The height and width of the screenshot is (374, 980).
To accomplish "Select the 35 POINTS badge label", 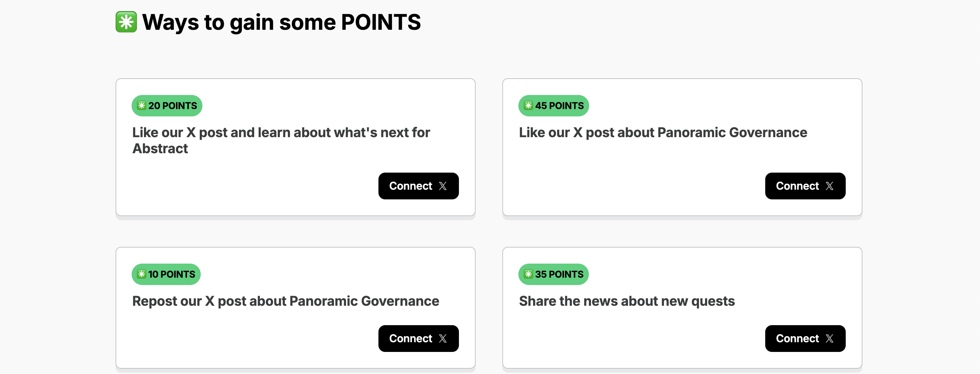I will pyautogui.click(x=559, y=275).
